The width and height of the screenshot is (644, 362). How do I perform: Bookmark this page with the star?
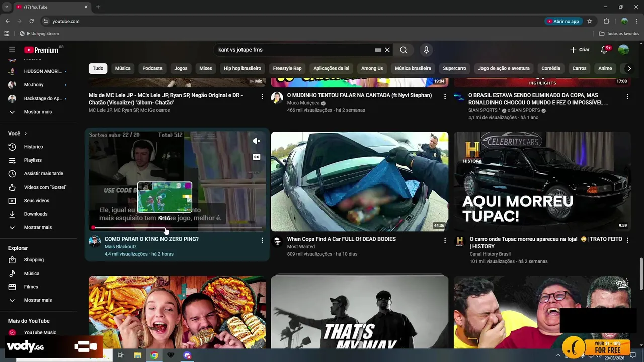[590, 21]
